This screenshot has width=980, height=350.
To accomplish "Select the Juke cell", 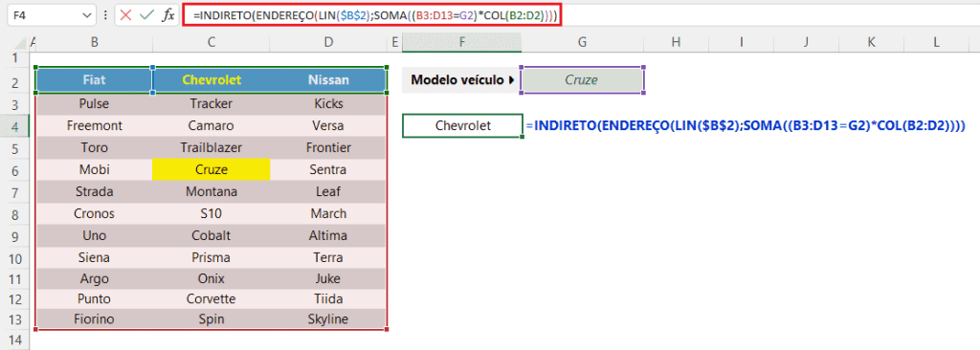I will tap(329, 278).
